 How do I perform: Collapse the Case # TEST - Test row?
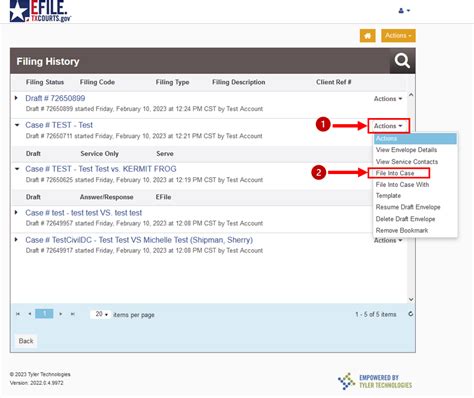click(x=17, y=125)
